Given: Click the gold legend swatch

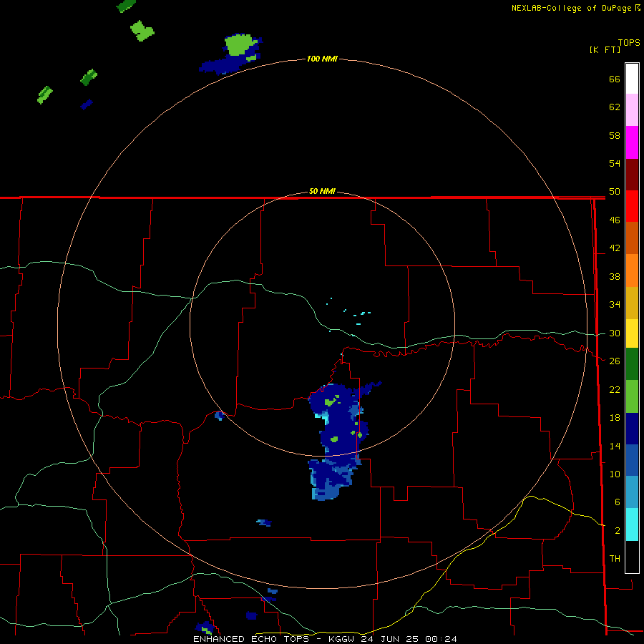Looking at the screenshot, I should [632, 303].
